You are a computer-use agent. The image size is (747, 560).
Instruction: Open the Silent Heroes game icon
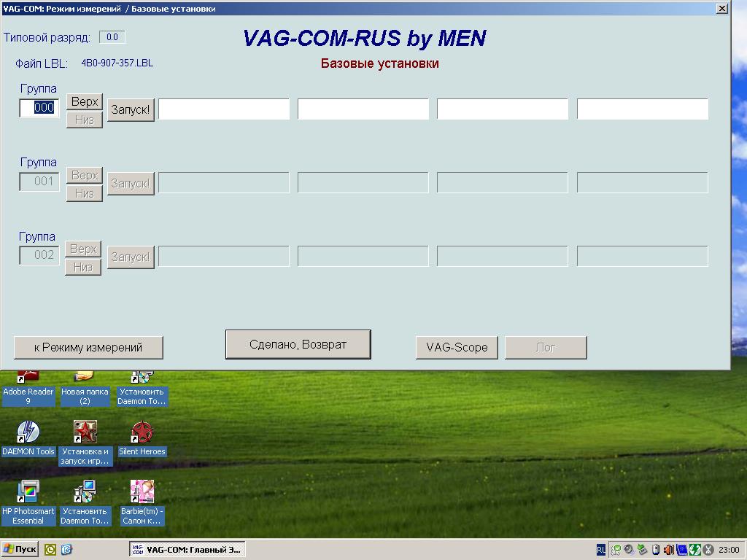pyautogui.click(x=142, y=433)
